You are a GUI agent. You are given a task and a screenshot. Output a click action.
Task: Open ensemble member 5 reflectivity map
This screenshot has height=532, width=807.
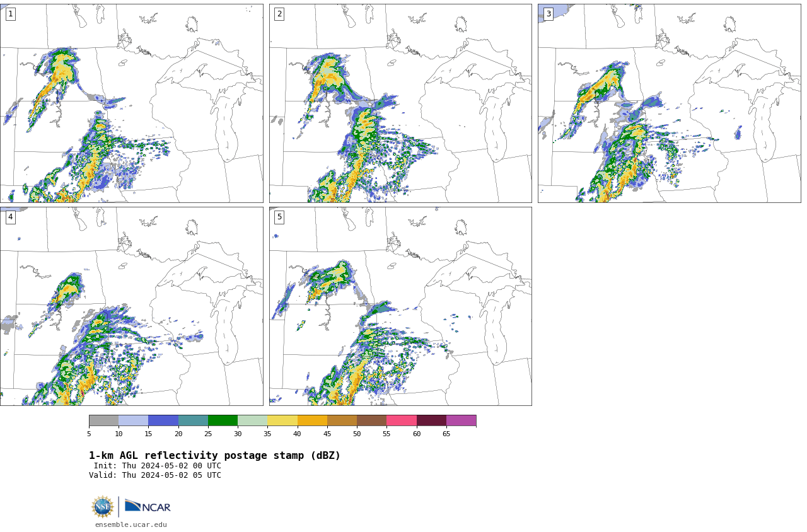click(400, 306)
